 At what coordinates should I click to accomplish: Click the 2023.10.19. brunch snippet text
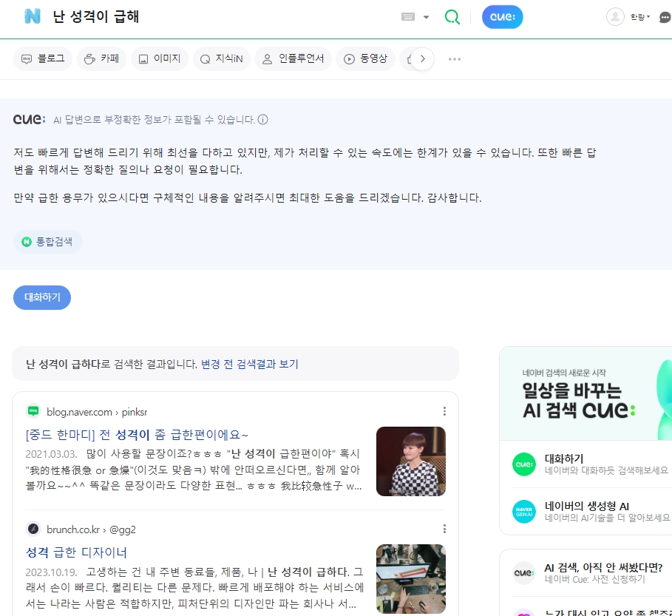[194, 588]
